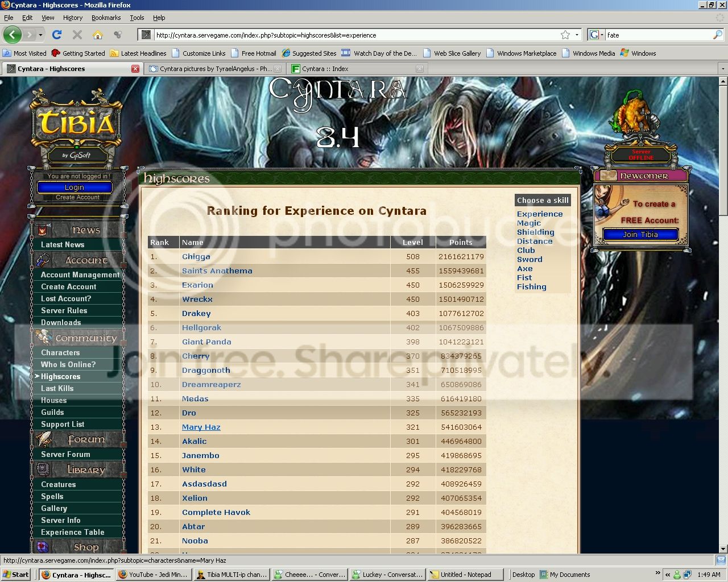Click the search box containing 'fate'
This screenshot has height=582, width=728.
658,35
